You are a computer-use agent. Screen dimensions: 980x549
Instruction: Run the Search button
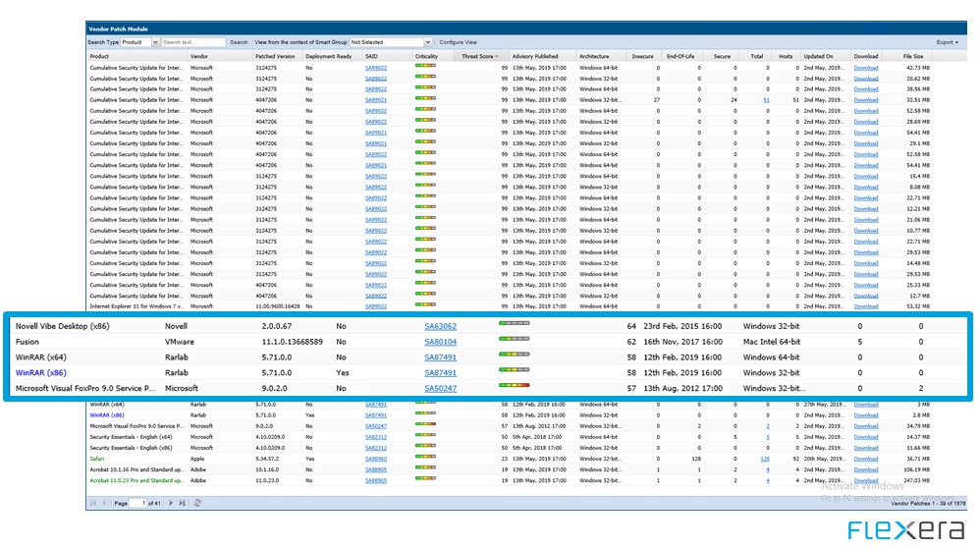[x=239, y=42]
